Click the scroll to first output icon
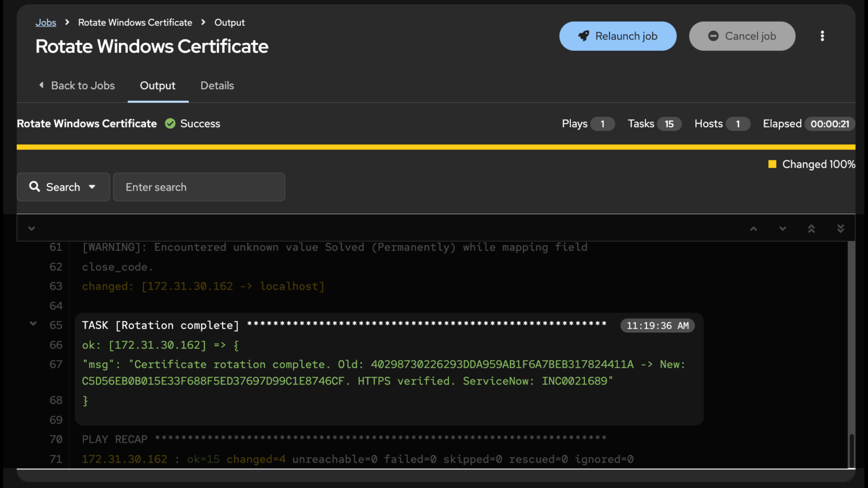Image resolution: width=868 pixels, height=488 pixels. pyautogui.click(x=811, y=229)
